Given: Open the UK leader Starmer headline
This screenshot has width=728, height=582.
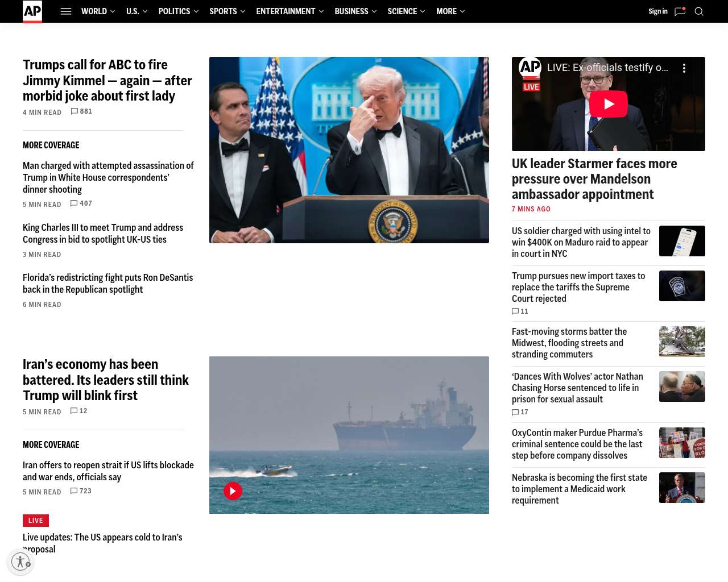Looking at the screenshot, I should coord(594,179).
